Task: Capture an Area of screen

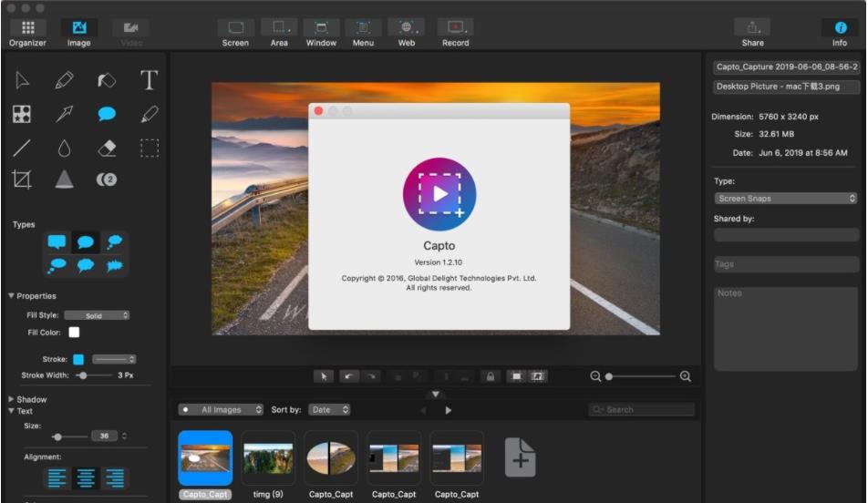Action: pyautogui.click(x=279, y=33)
